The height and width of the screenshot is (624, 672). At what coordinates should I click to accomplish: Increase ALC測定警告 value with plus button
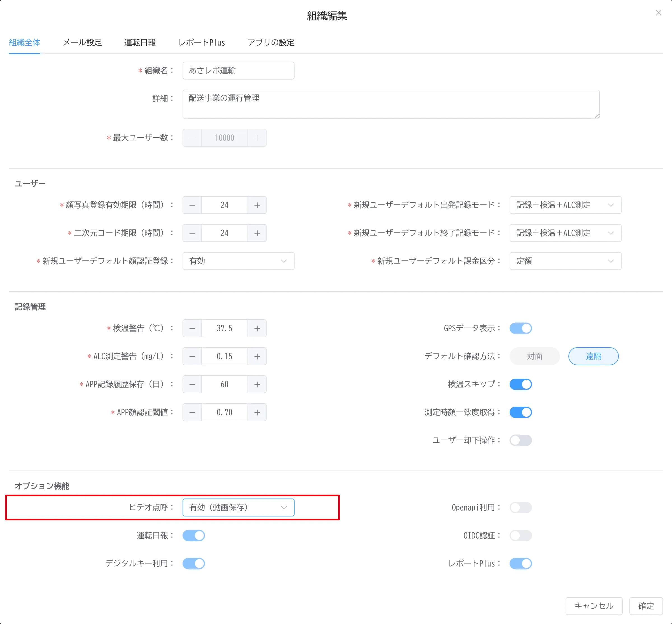point(257,356)
